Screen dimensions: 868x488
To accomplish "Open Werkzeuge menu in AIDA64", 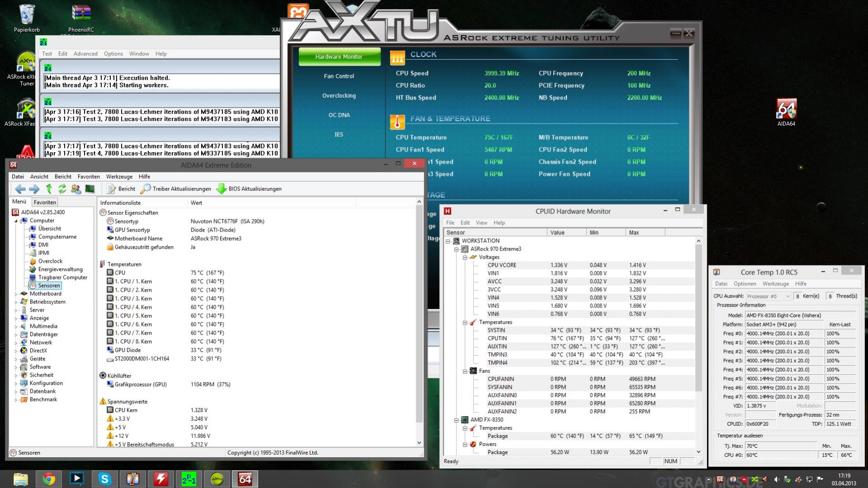I will [119, 176].
